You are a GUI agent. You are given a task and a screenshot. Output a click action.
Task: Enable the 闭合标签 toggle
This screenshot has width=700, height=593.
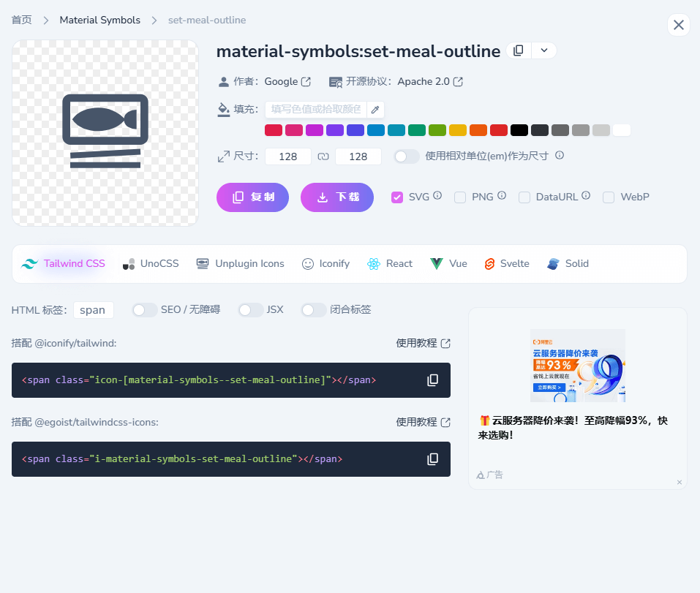point(313,310)
